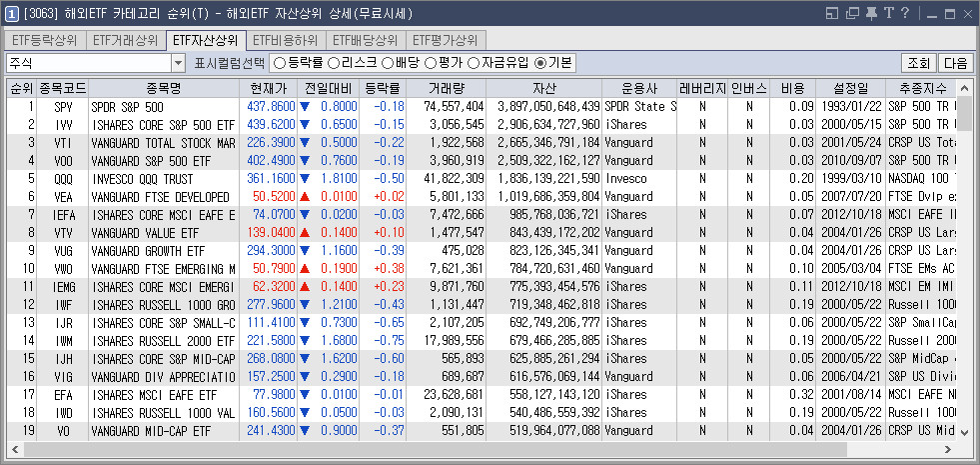Open help with the question mark icon

(x=905, y=13)
